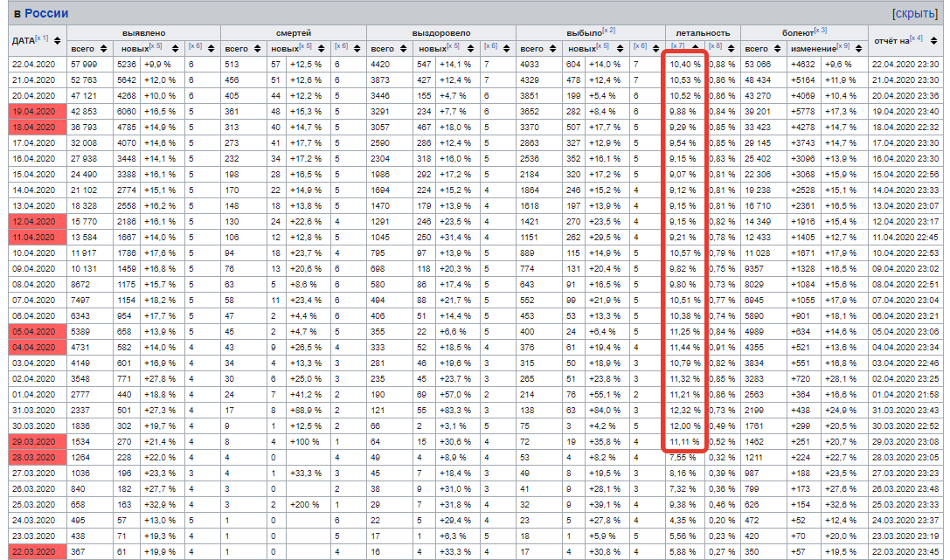Click deaths total value 513
Screen dimensions: 950x560
(x=232, y=64)
